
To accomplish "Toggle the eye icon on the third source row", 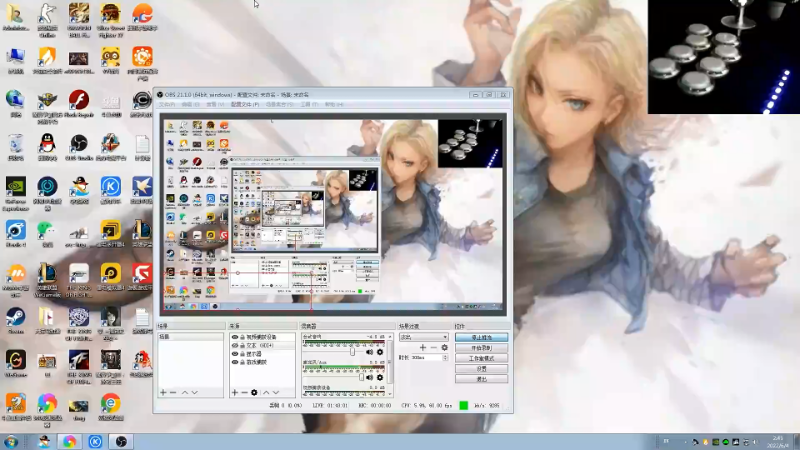I will (235, 354).
